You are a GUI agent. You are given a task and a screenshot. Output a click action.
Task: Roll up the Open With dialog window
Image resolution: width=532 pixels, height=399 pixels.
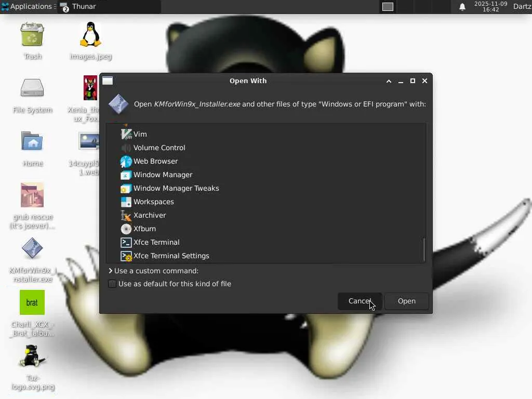click(389, 81)
